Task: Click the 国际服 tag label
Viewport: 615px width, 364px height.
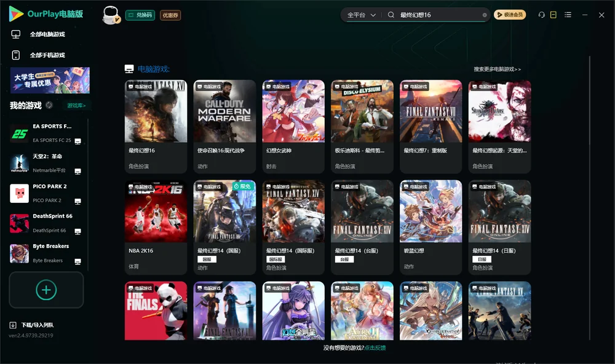Action: click(276, 259)
